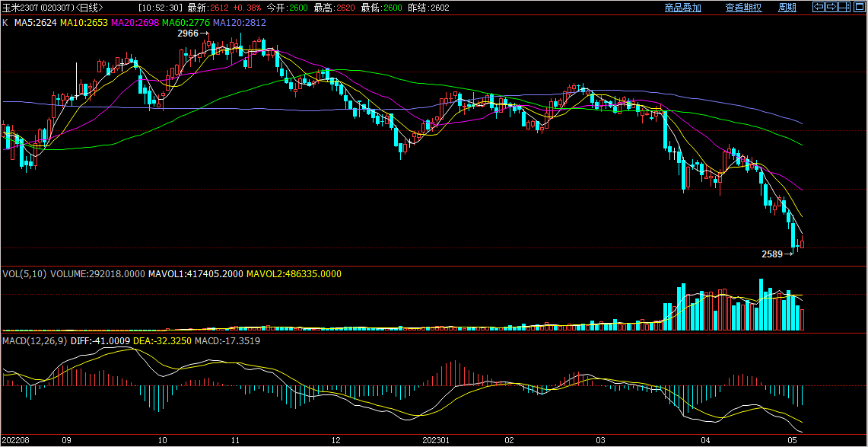Click the 2966 high price marker
The height and width of the screenshot is (447, 868).
point(188,34)
